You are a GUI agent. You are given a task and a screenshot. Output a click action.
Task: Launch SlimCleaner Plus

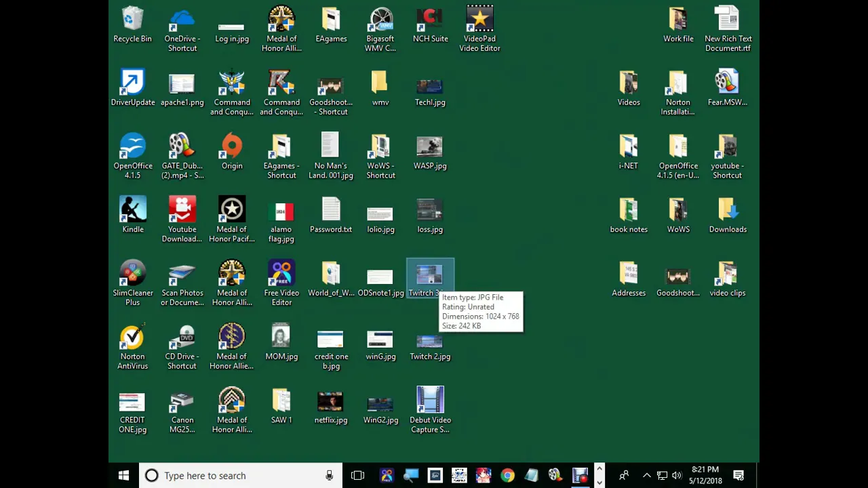132,284
